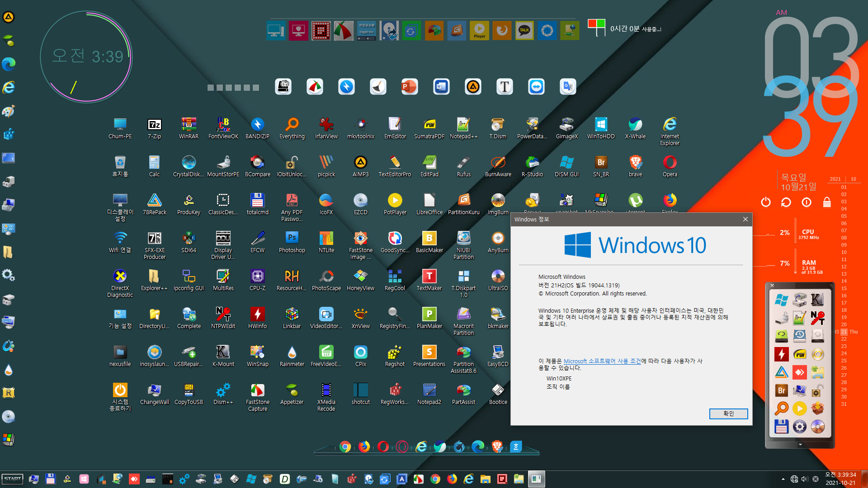Viewport: 868px width, 488px height.
Task: Launch XMedia Recode icon
Action: tap(326, 397)
